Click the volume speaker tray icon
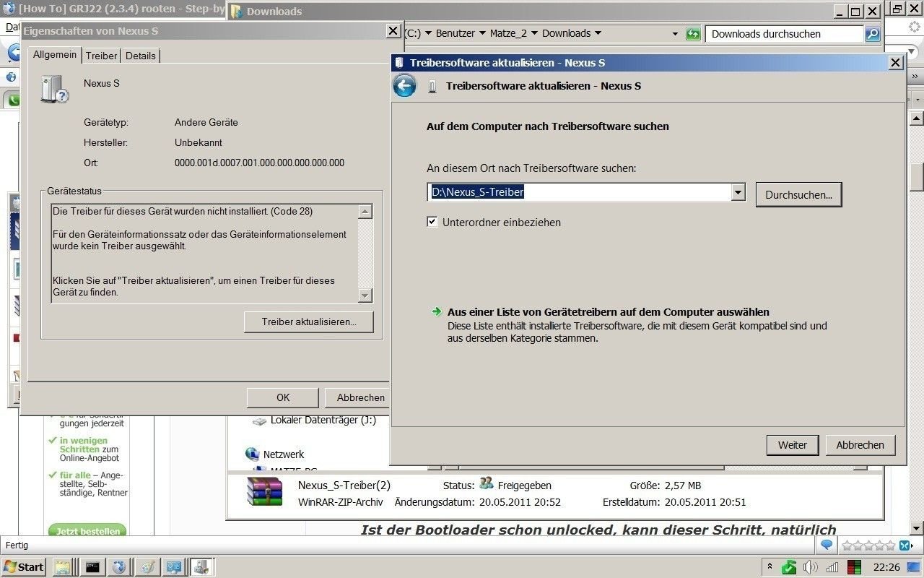The width and height of the screenshot is (924, 578). [811, 567]
